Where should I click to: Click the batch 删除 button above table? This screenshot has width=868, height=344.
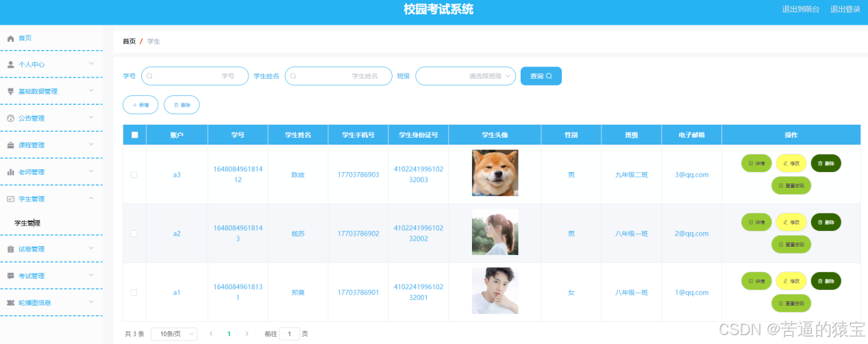coord(182,105)
